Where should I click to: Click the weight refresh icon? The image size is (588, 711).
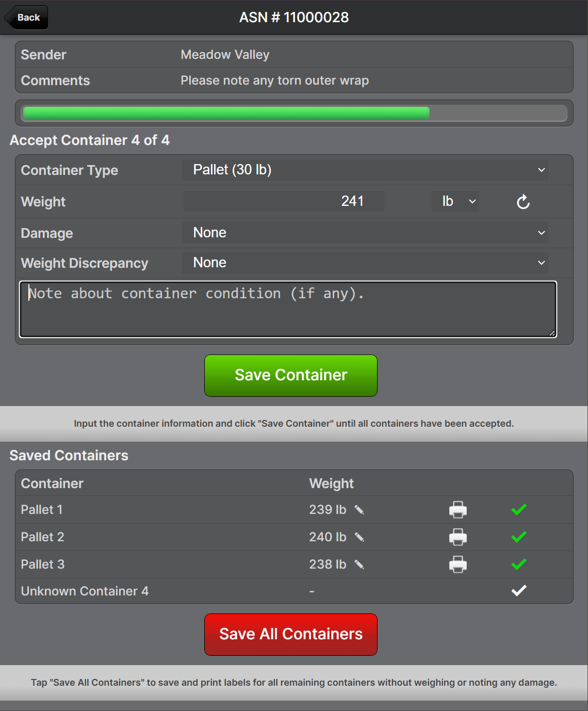pos(523,202)
